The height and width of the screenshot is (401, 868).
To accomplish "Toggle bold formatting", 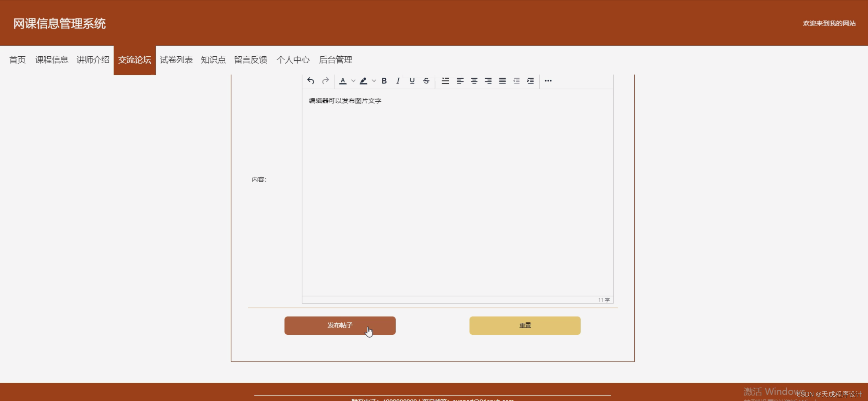I will (384, 81).
